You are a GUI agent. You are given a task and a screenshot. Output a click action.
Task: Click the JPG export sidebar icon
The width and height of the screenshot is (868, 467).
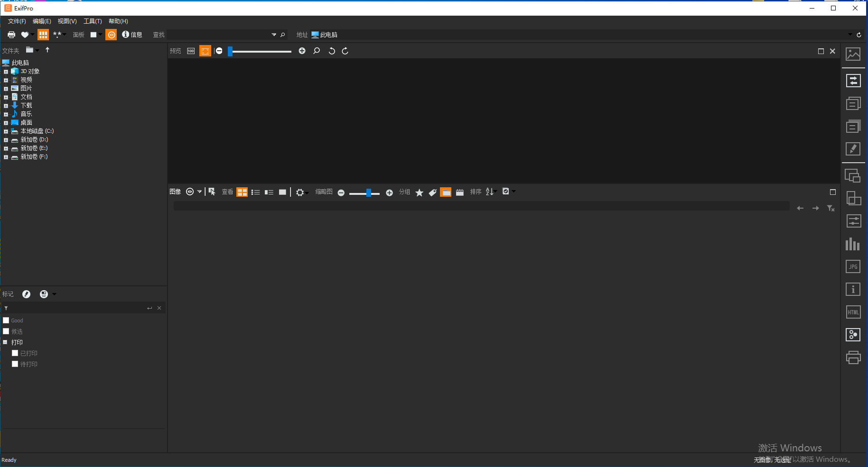(853, 266)
